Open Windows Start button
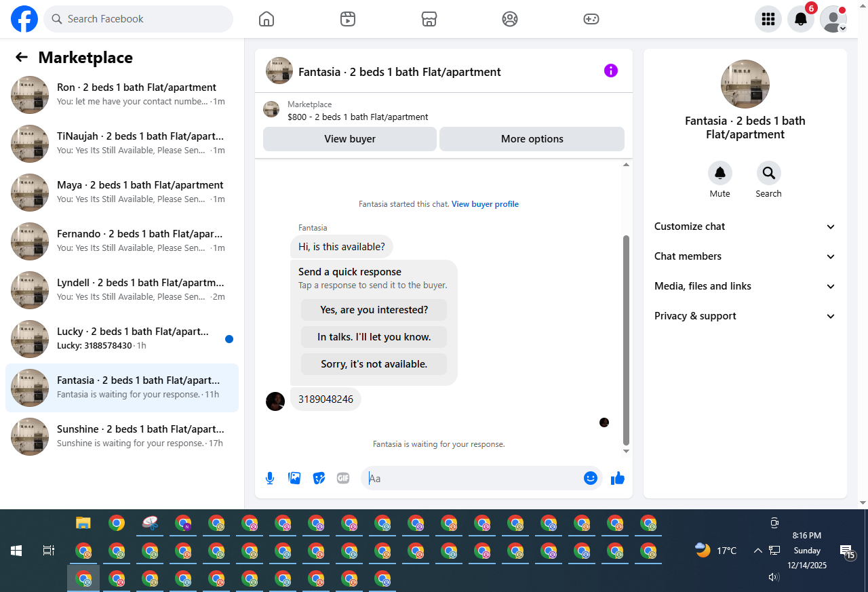This screenshot has width=868, height=592. [x=16, y=551]
